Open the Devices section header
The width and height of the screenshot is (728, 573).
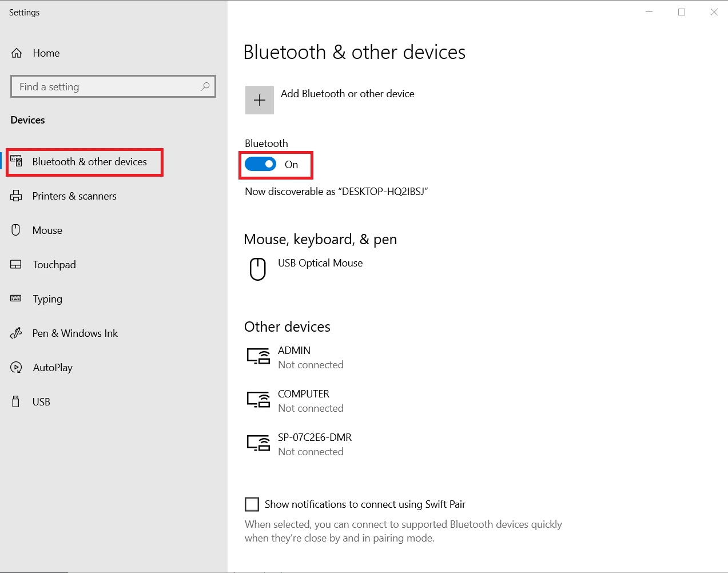(x=27, y=120)
